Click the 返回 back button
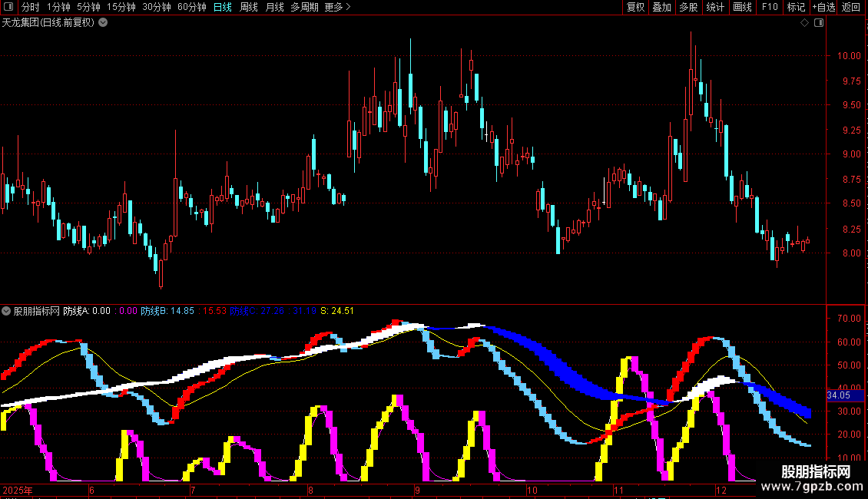The width and height of the screenshot is (868, 499). [851, 7]
